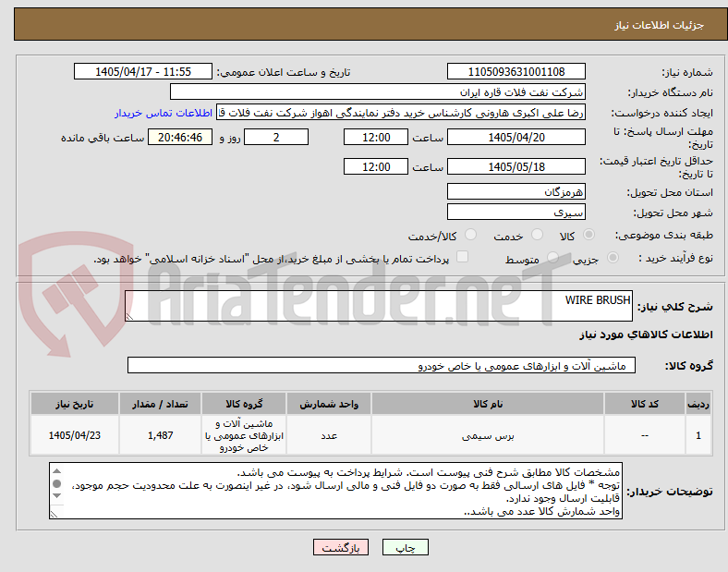
Task: Click the up arrow in buyer notes scrollbar
Action: tap(56, 471)
